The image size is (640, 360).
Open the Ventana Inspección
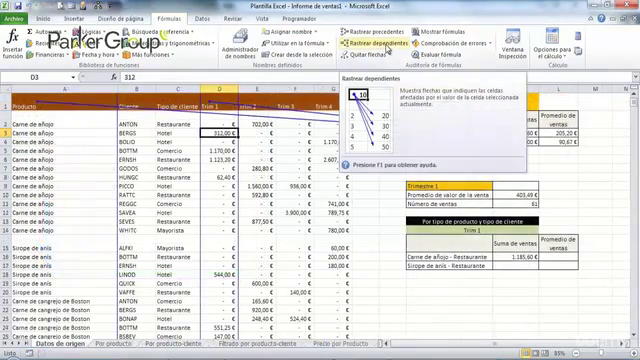click(512, 44)
